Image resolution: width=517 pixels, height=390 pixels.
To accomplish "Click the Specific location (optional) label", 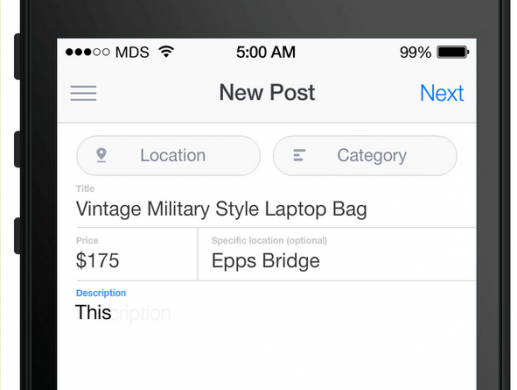I will pos(269,240).
